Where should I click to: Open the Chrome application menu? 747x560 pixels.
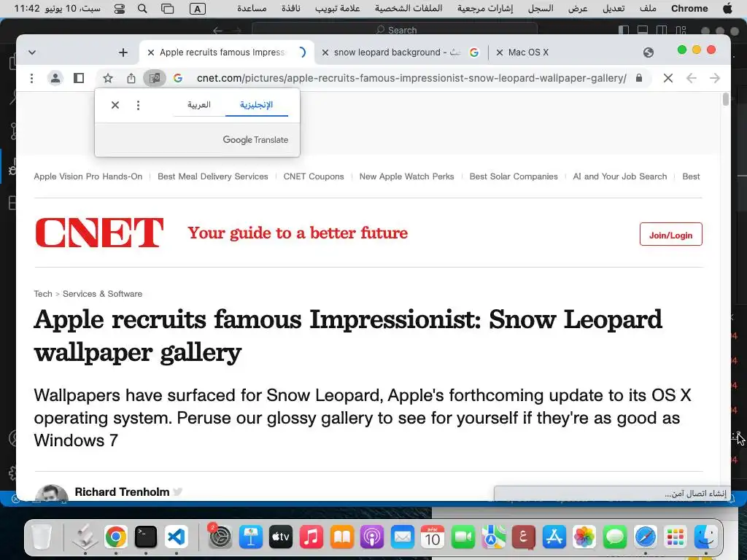point(689,9)
